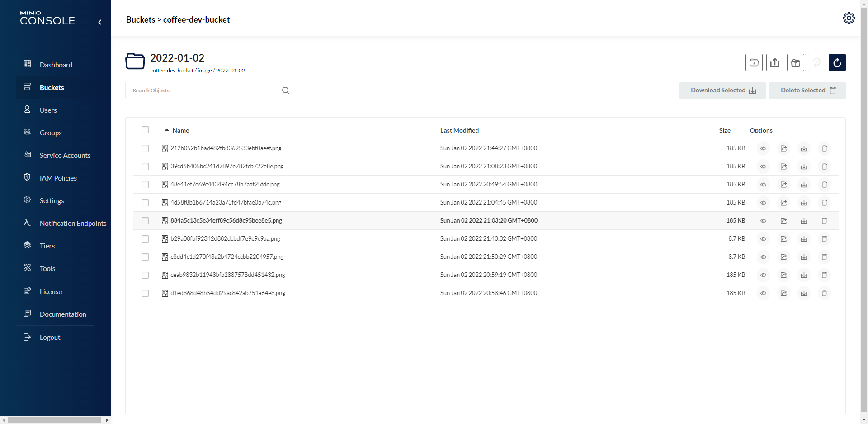The image size is (868, 424).
Task: Collapse the sidebar with the chevron arrow
Action: pos(100,22)
